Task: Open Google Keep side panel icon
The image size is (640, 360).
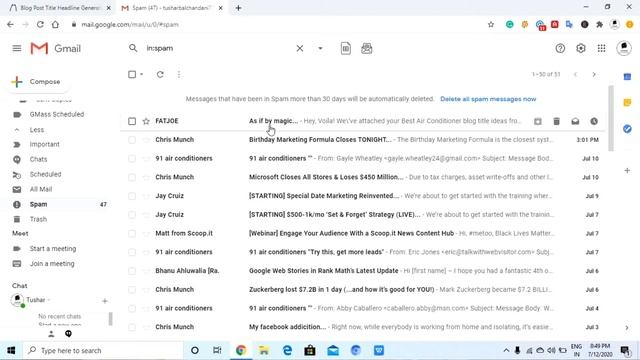Action: (627, 102)
